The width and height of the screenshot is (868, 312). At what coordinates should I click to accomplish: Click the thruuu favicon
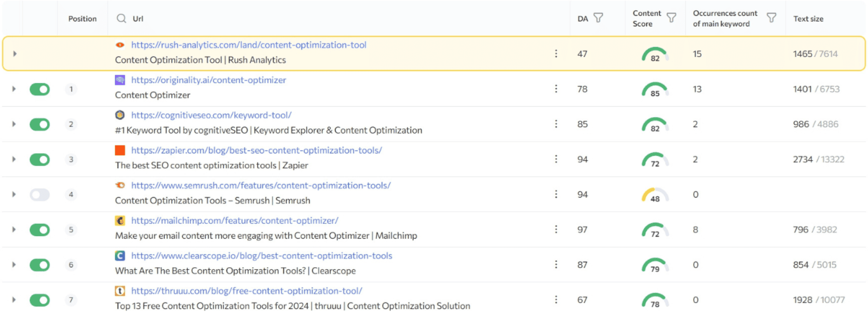click(x=120, y=291)
